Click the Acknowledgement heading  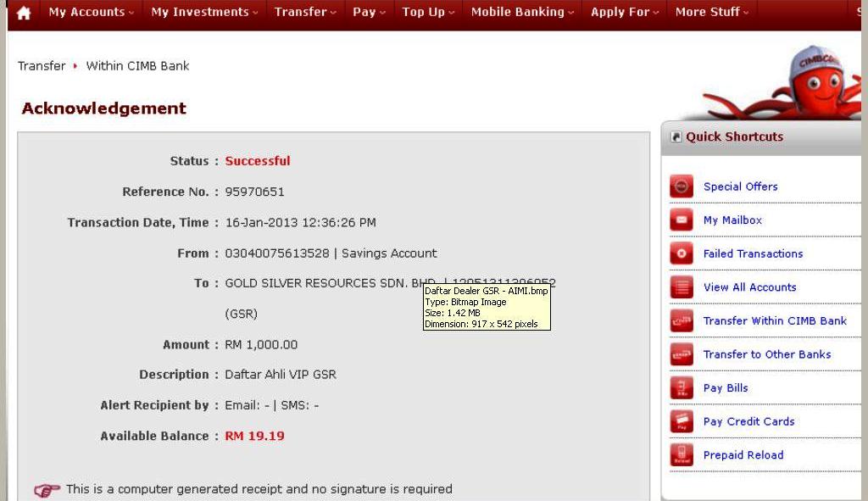(x=103, y=108)
